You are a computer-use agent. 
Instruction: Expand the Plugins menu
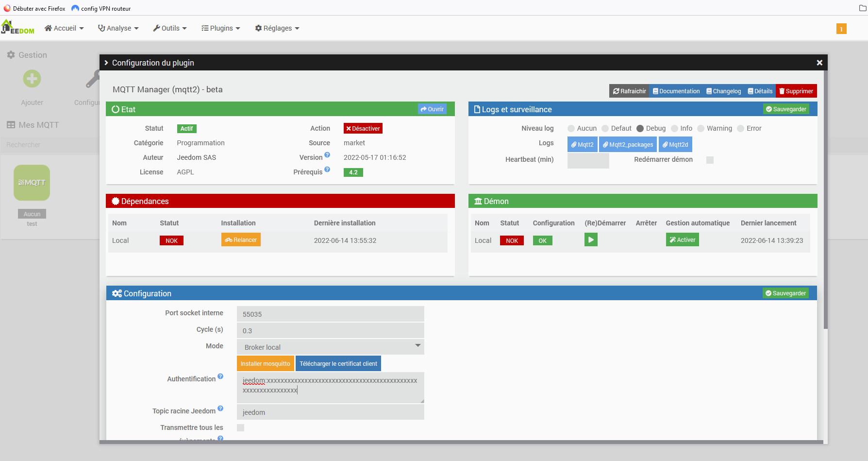click(x=221, y=28)
